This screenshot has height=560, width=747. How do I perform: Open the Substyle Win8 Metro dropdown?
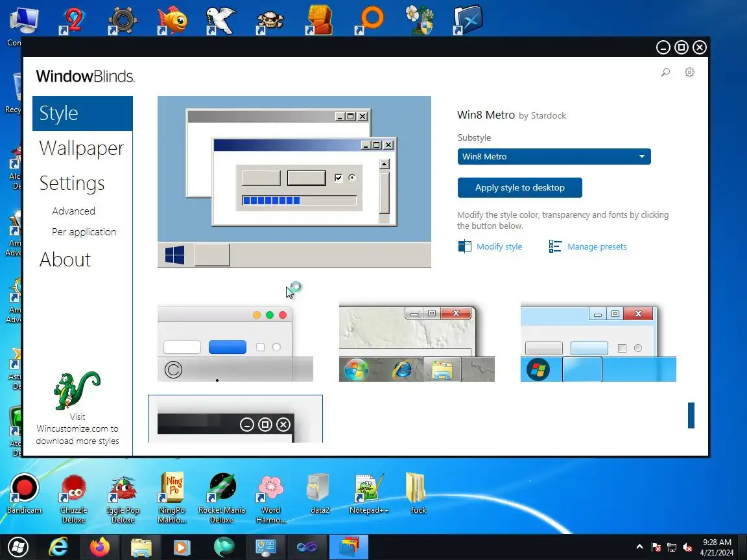tap(554, 157)
